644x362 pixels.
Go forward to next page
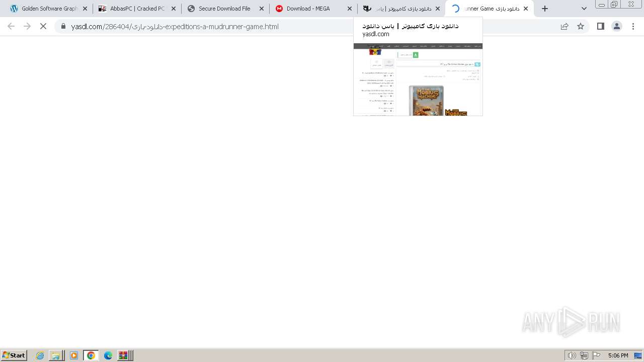click(27, 26)
